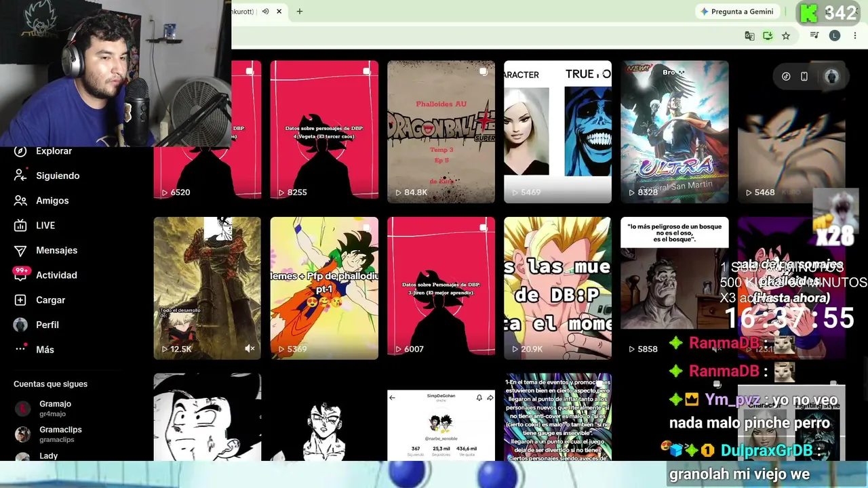The height and width of the screenshot is (488, 868).
Task: Open the red silhouette video with 6520 views
Action: pyautogui.click(x=208, y=131)
